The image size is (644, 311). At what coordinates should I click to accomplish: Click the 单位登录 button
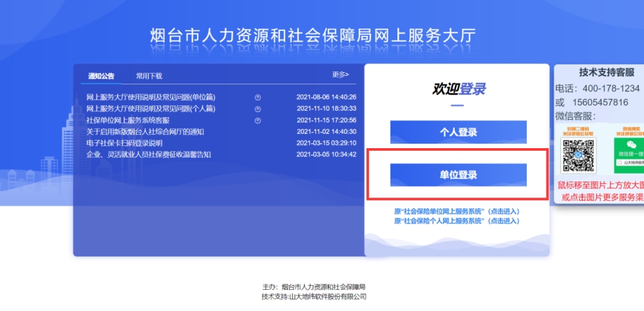(x=459, y=175)
